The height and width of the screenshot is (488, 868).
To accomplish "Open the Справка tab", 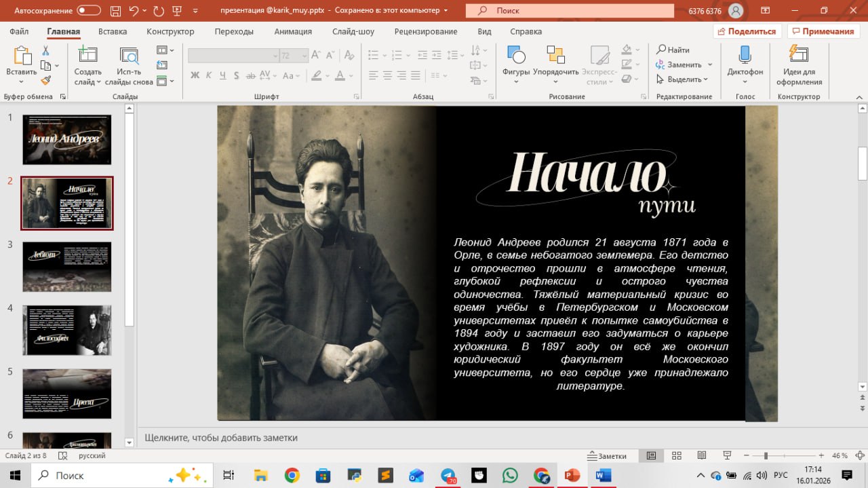I will tap(526, 32).
